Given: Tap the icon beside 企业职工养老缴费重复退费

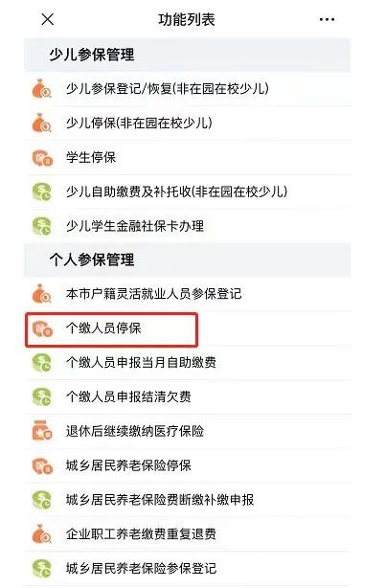Looking at the screenshot, I should [41, 534].
